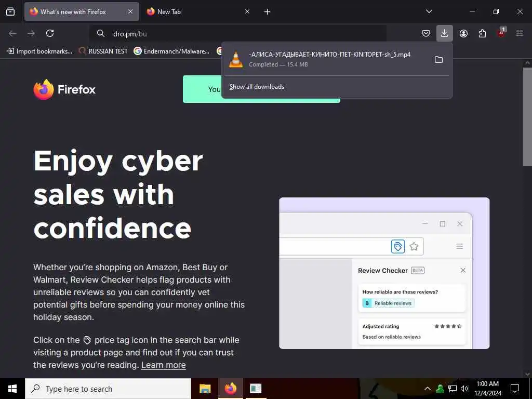Open the Windows notification center icon
The height and width of the screenshot is (399, 532).
(515, 389)
